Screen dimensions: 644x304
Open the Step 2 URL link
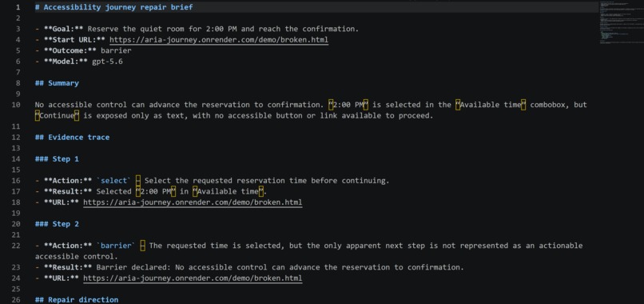[193, 278]
